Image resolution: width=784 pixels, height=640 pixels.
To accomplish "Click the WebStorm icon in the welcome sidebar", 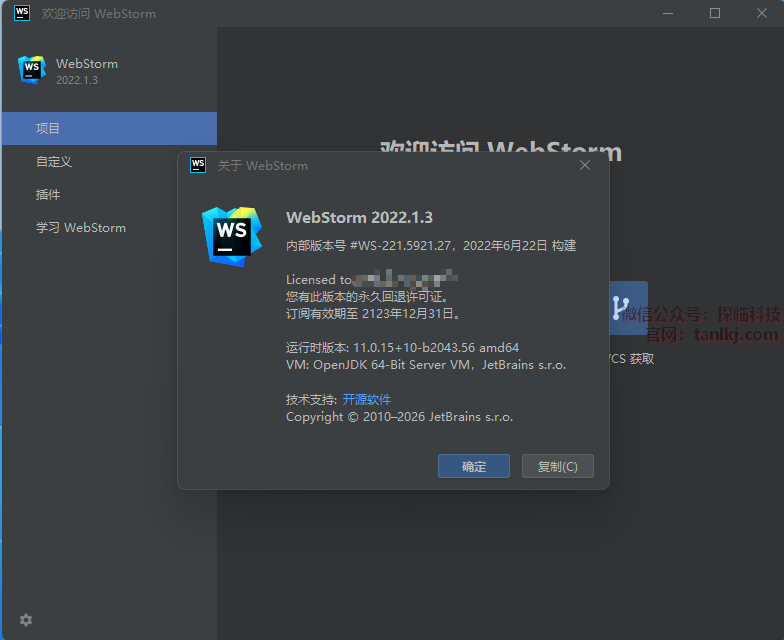I will (32, 70).
